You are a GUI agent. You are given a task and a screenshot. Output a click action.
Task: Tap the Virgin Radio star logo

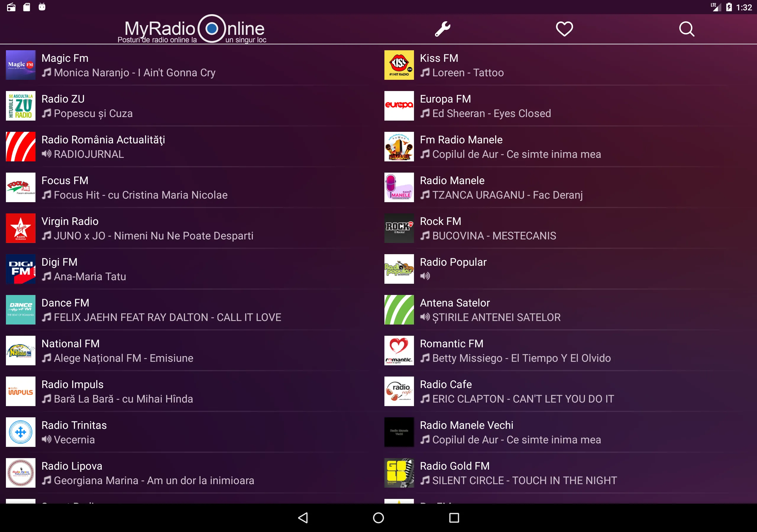[21, 228]
